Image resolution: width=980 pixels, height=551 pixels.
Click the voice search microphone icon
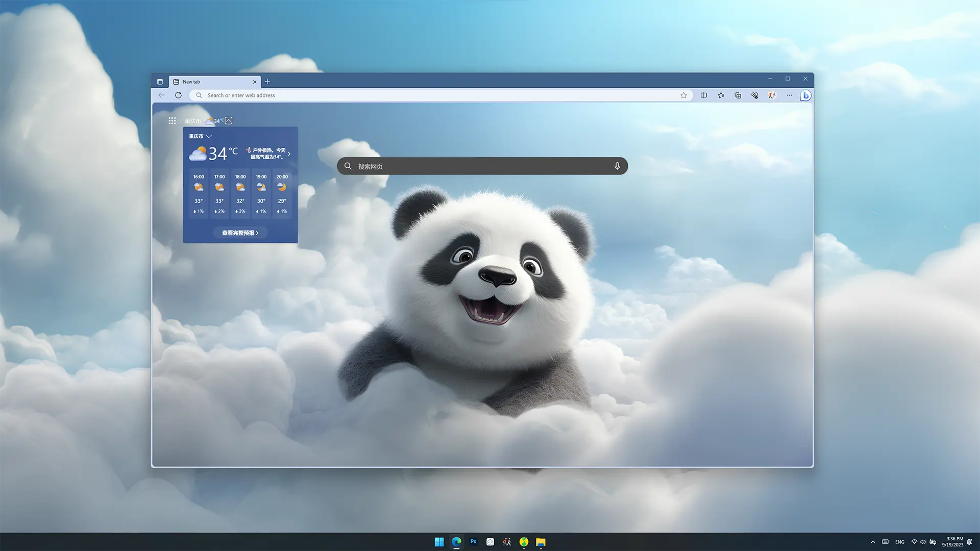click(x=617, y=166)
